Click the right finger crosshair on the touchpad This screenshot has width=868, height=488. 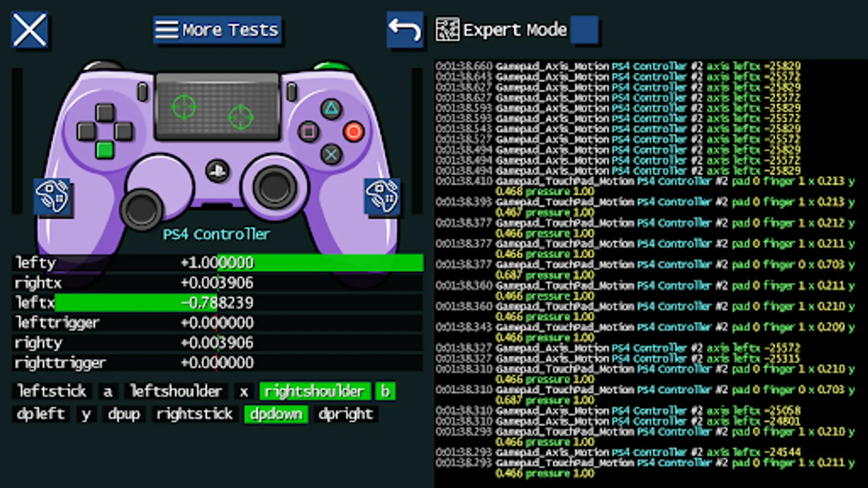[x=240, y=117]
